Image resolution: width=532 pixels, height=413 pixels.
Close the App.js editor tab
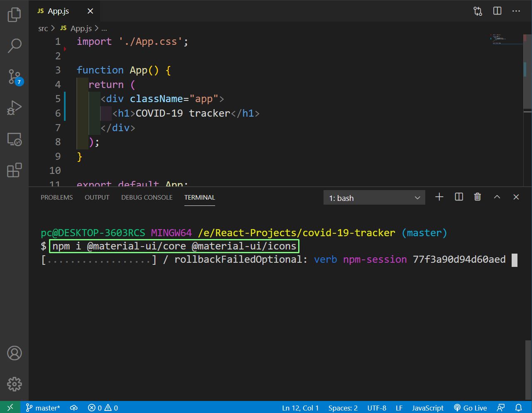point(90,11)
